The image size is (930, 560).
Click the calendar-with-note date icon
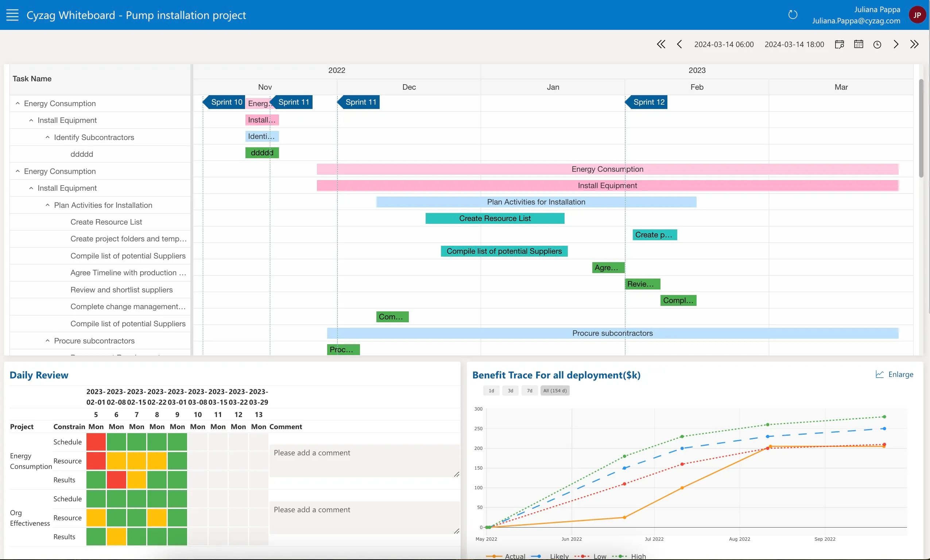click(840, 44)
